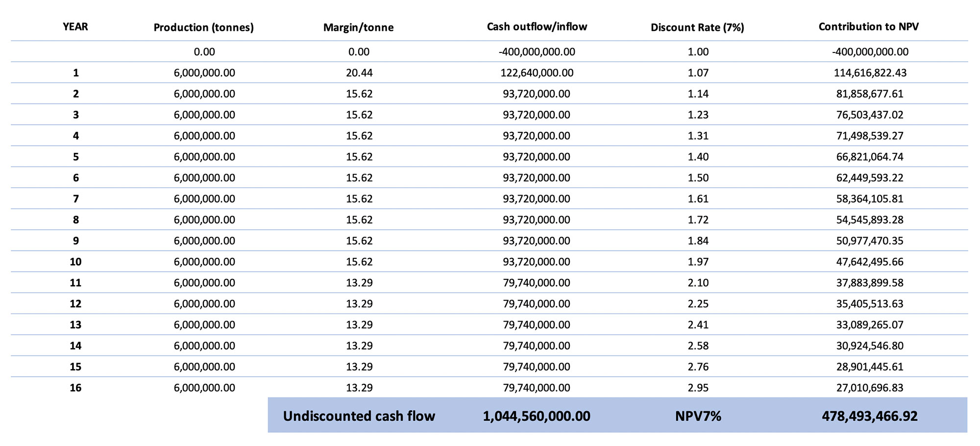Select discount rate 1.97
Image resolution: width=980 pixels, height=446 pixels.
click(x=698, y=262)
